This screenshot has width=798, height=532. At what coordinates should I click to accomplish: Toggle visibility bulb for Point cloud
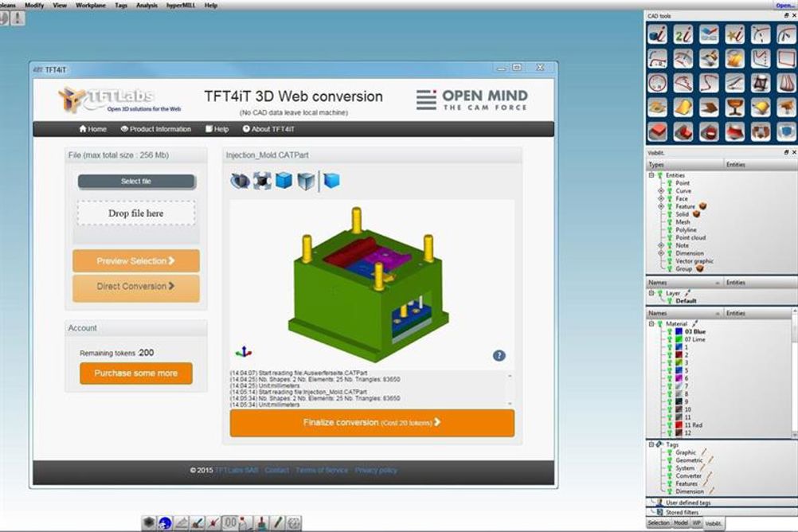(670, 237)
